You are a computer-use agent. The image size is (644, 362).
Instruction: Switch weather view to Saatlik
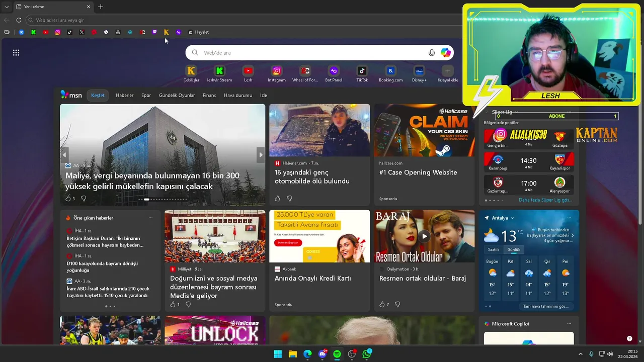(494, 250)
